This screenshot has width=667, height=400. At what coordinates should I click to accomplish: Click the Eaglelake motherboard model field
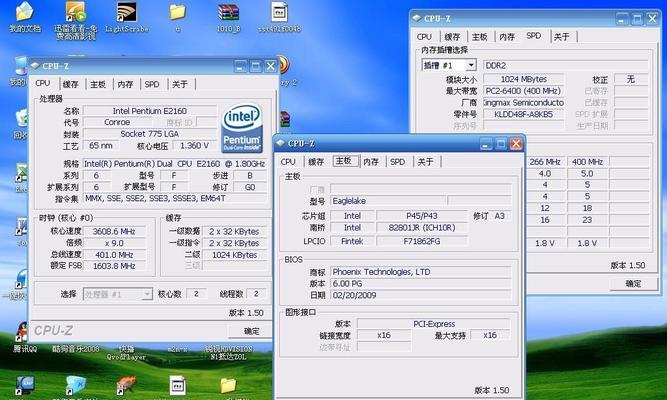coord(388,201)
